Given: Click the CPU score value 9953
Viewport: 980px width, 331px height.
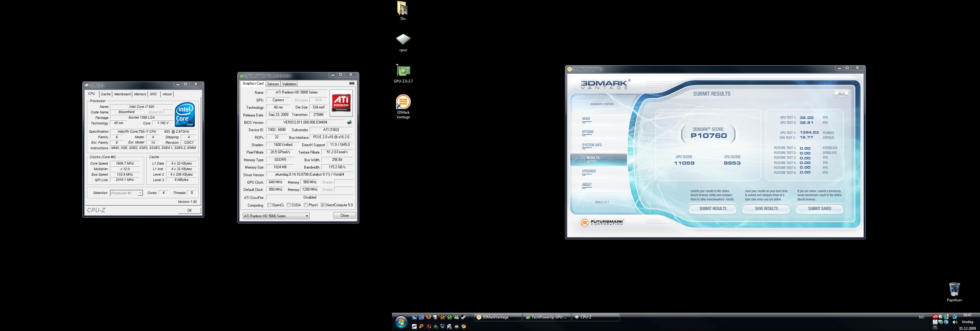Looking at the screenshot, I should click(x=732, y=163).
